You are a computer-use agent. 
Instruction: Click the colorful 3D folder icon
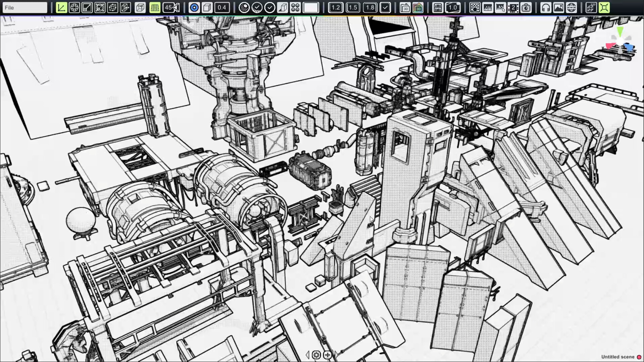pyautogui.click(x=418, y=7)
